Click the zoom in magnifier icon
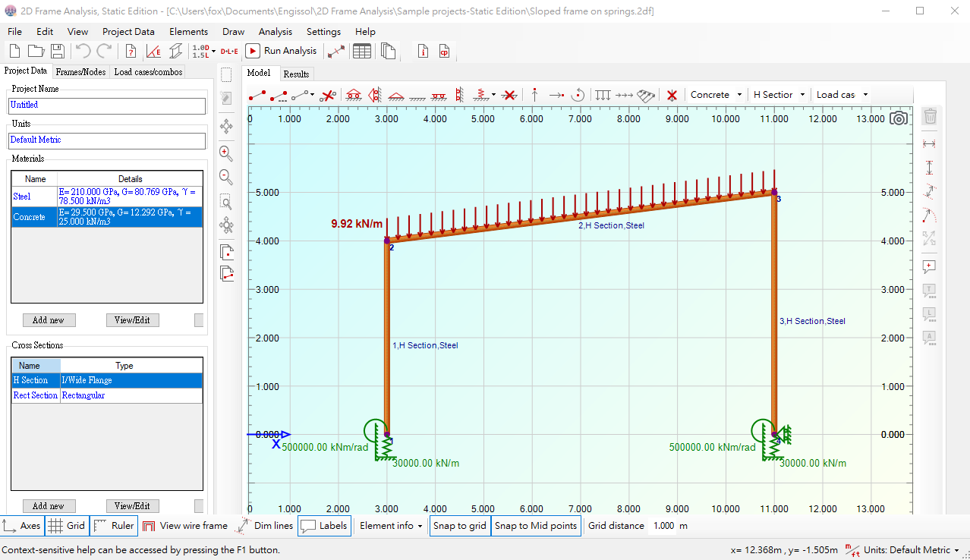Viewport: 970px width, 560px height. click(225, 153)
